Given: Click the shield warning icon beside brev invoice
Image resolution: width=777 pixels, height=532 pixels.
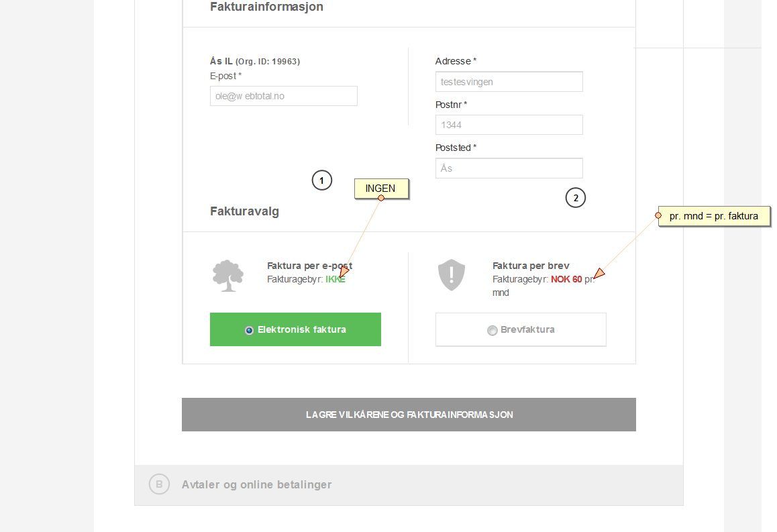Looking at the screenshot, I should click(x=452, y=274).
